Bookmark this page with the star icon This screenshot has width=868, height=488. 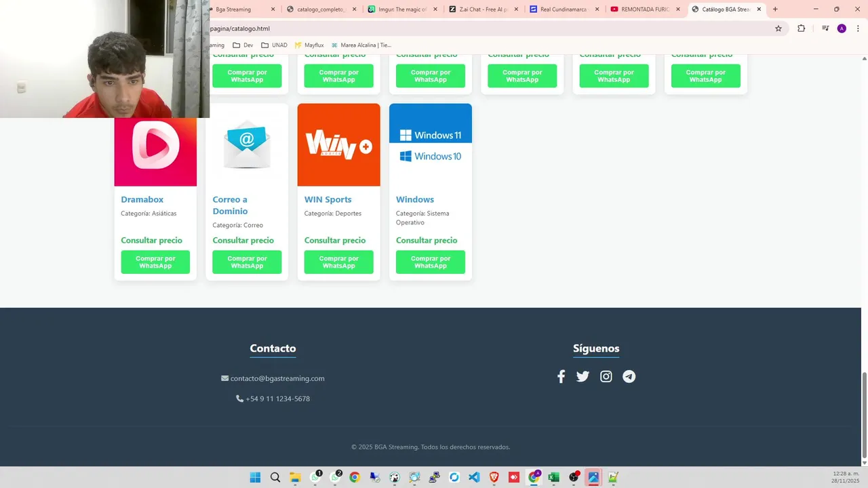778,28
